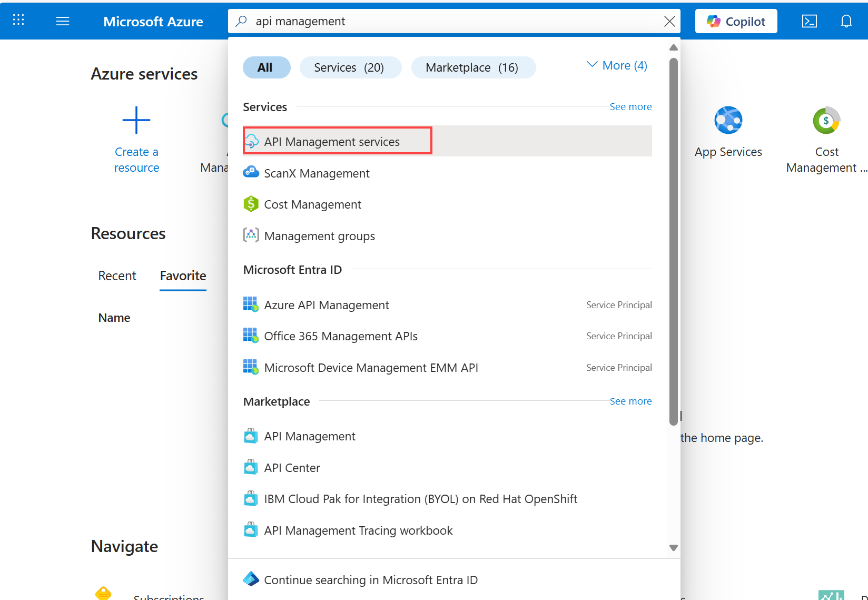Select the Subscriptions icon under Navigate
Image resolution: width=868 pixels, height=600 pixels.
point(103,593)
